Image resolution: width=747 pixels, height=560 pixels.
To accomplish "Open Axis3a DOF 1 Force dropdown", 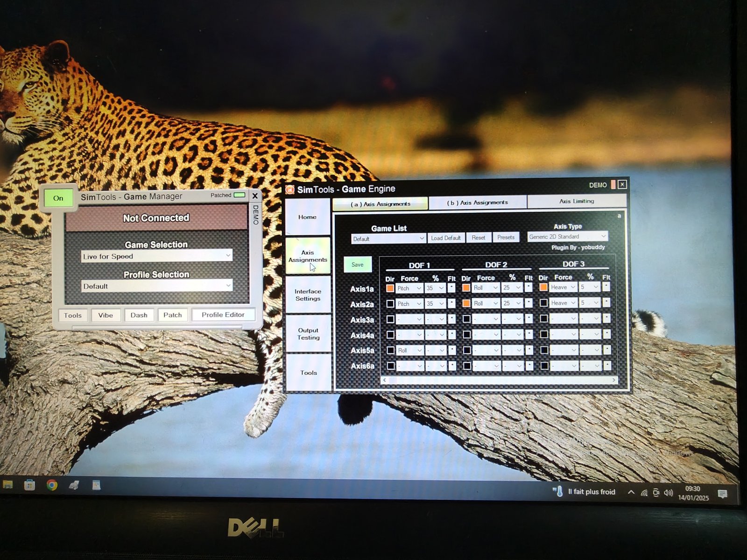I will pos(409,319).
